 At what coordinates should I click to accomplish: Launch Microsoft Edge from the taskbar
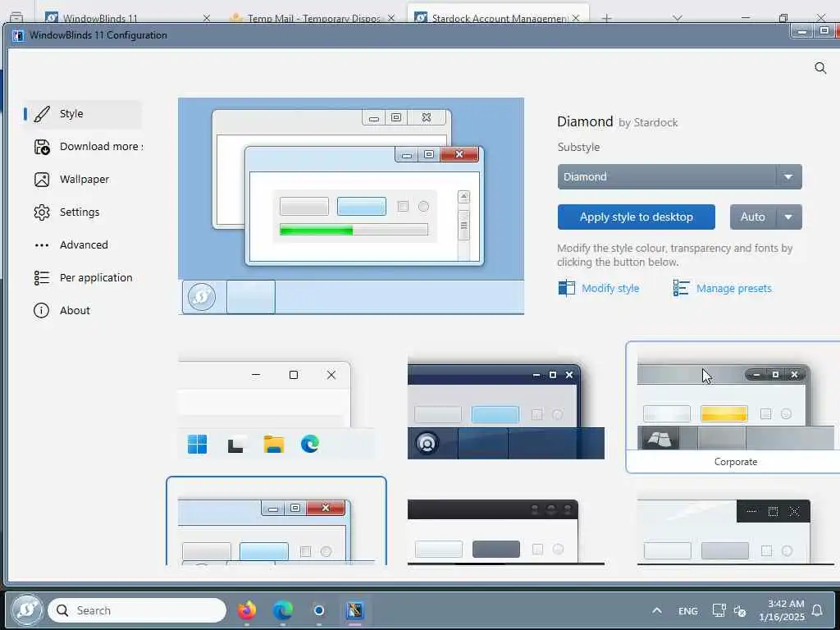click(283, 610)
